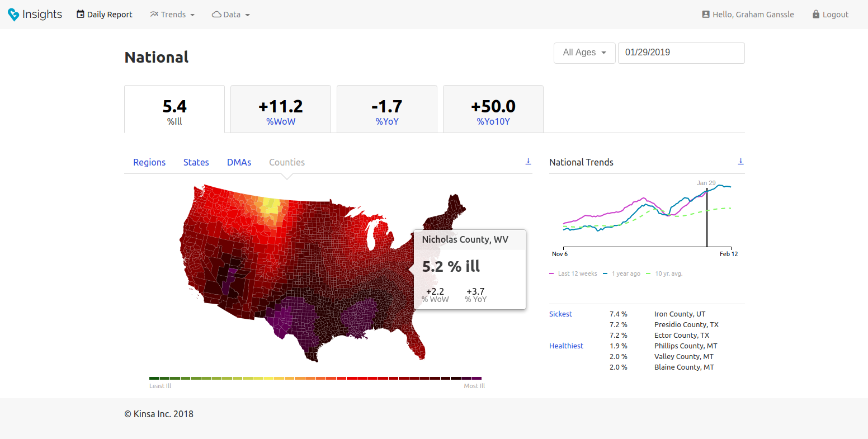Download National Trends using the arrow icon
This screenshot has height=439, width=868.
(x=740, y=162)
